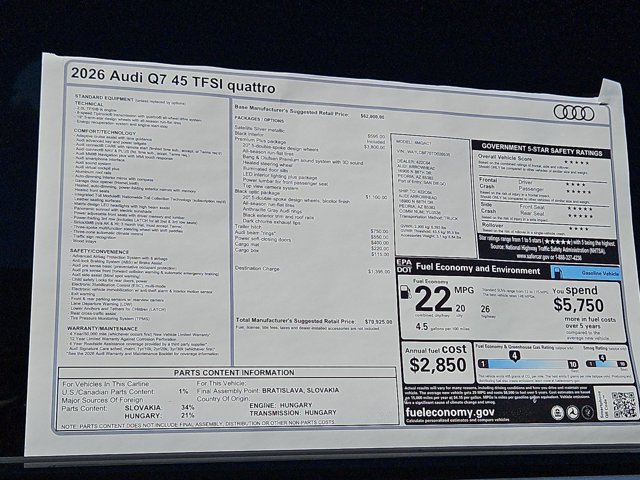Click the 'PACKAGES / OPTIONS' heading
The image size is (640, 480).
point(259,119)
